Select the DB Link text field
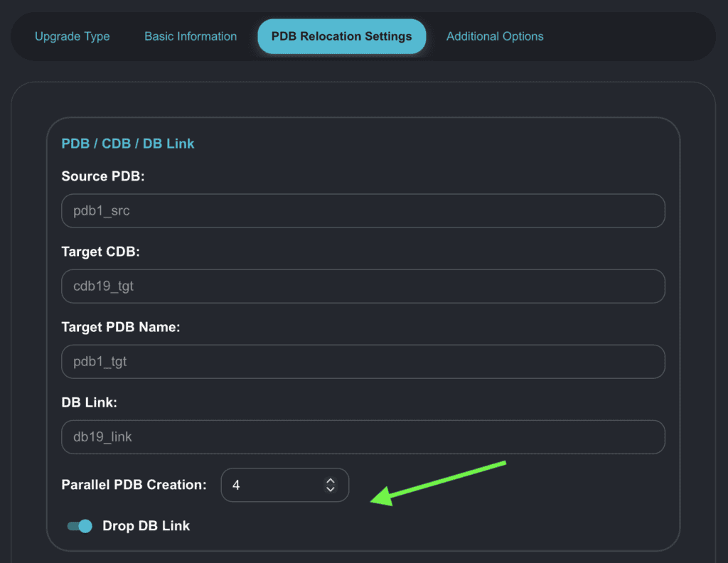Viewport: 728px width, 563px height. (x=363, y=437)
